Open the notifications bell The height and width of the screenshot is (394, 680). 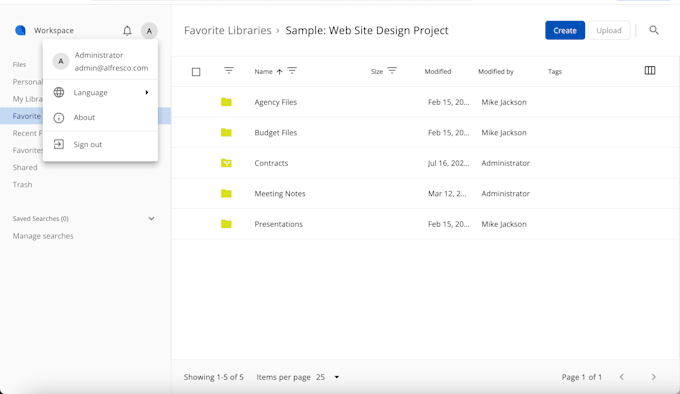tap(127, 31)
